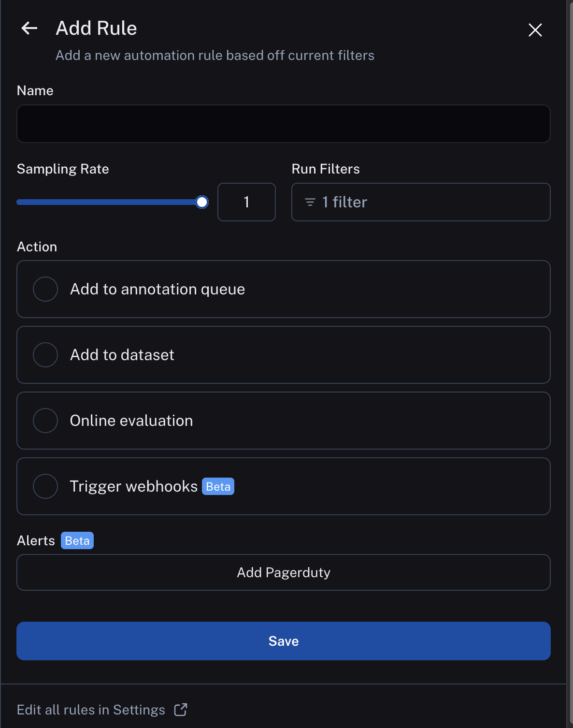This screenshot has width=573, height=728.
Task: Click the Sampling Rate slider handle
Action: (202, 202)
